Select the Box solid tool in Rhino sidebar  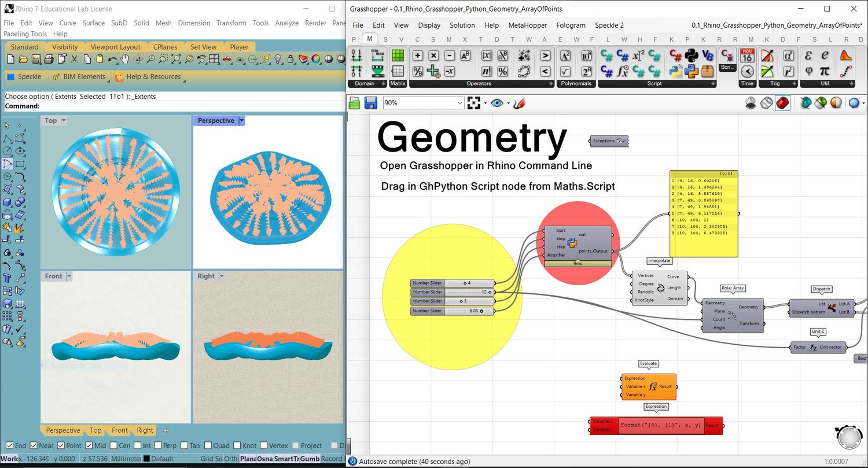[x=8, y=202]
